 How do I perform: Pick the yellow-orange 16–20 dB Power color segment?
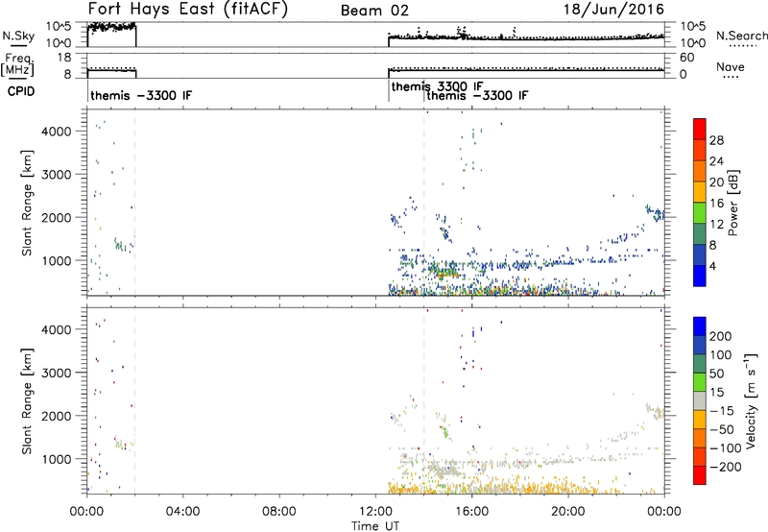coord(700,192)
